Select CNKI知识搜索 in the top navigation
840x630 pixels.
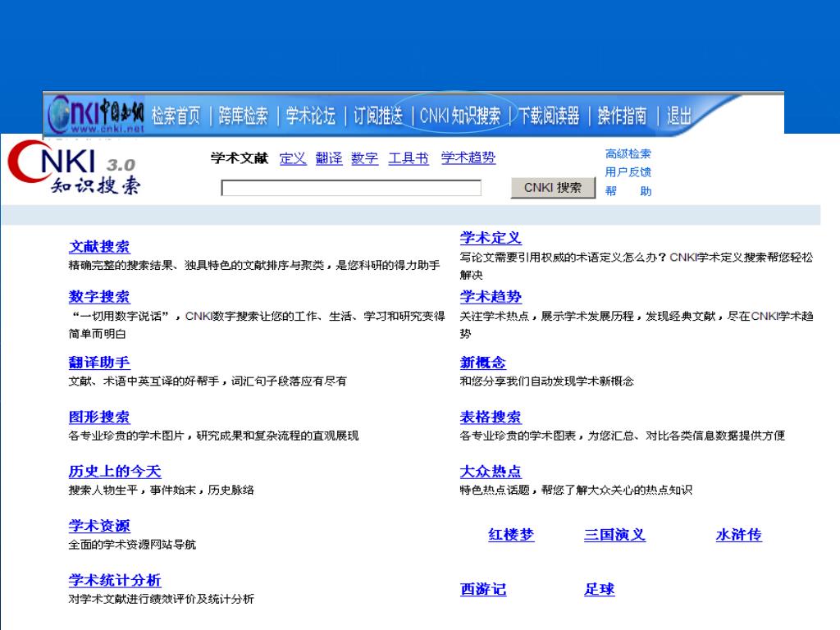pos(460,115)
